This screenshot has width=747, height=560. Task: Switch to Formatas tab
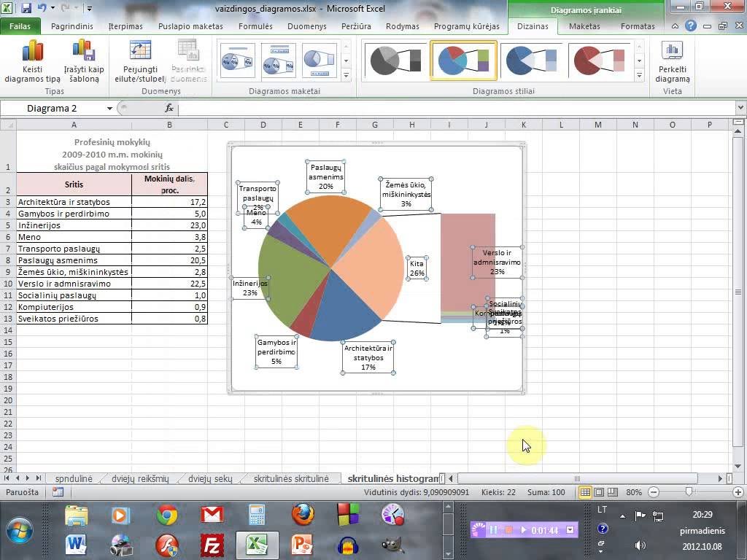pos(638,26)
